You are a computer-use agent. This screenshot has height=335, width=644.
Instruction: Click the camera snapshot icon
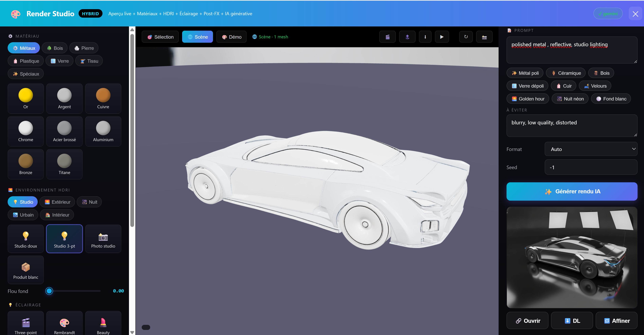click(x=484, y=37)
